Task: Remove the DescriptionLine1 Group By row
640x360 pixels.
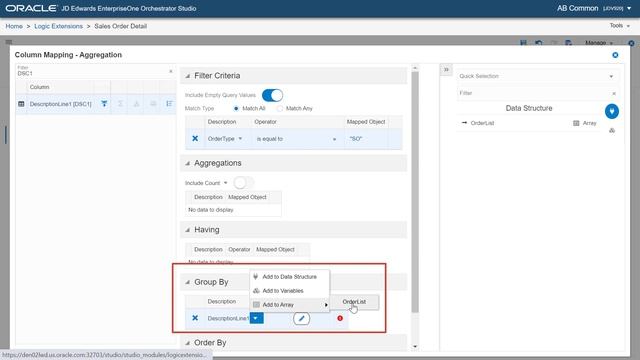Action: click(x=195, y=318)
